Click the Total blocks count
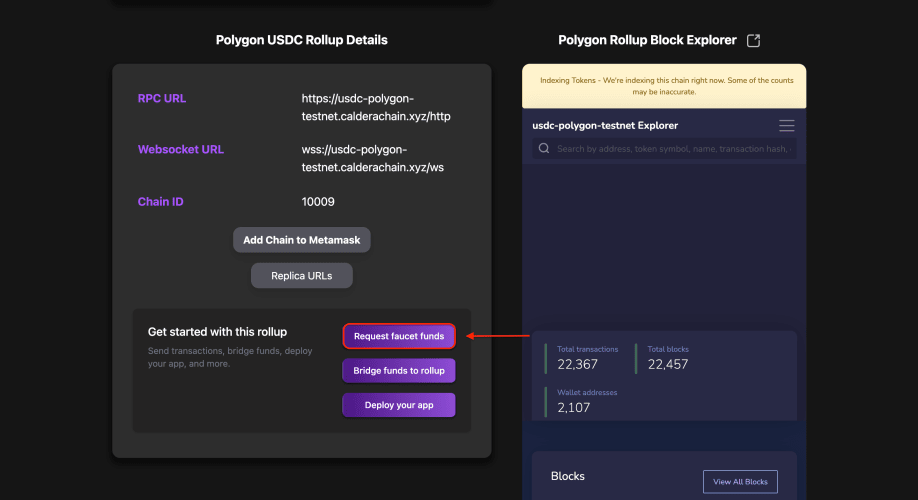This screenshot has width=918, height=500. pos(668,364)
